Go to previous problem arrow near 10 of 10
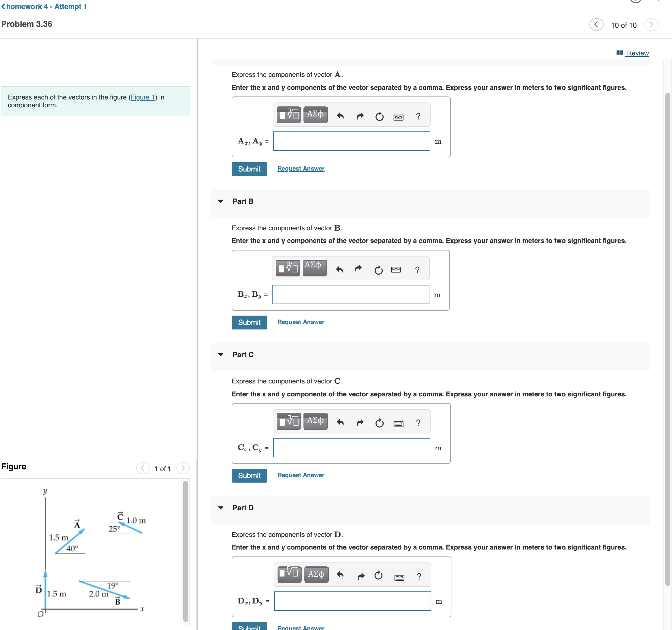This screenshot has width=672, height=630. (x=596, y=24)
